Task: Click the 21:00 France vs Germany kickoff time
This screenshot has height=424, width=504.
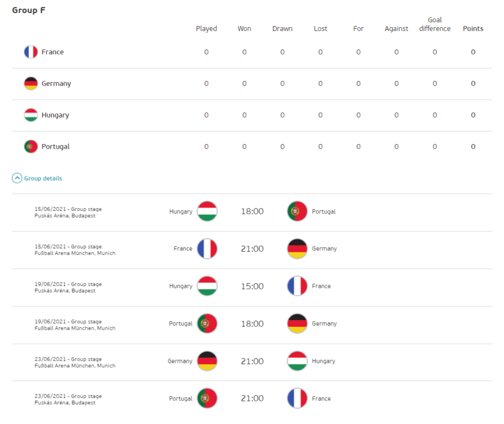Action: click(252, 249)
